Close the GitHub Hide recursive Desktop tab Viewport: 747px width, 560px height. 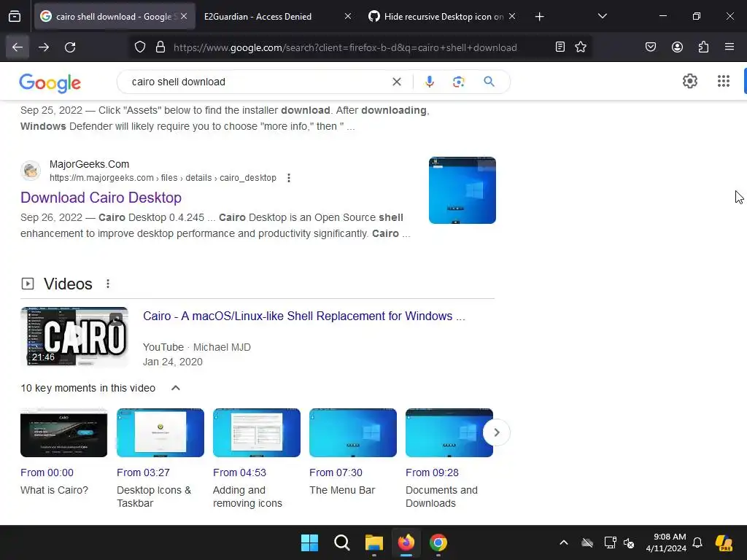click(x=511, y=16)
